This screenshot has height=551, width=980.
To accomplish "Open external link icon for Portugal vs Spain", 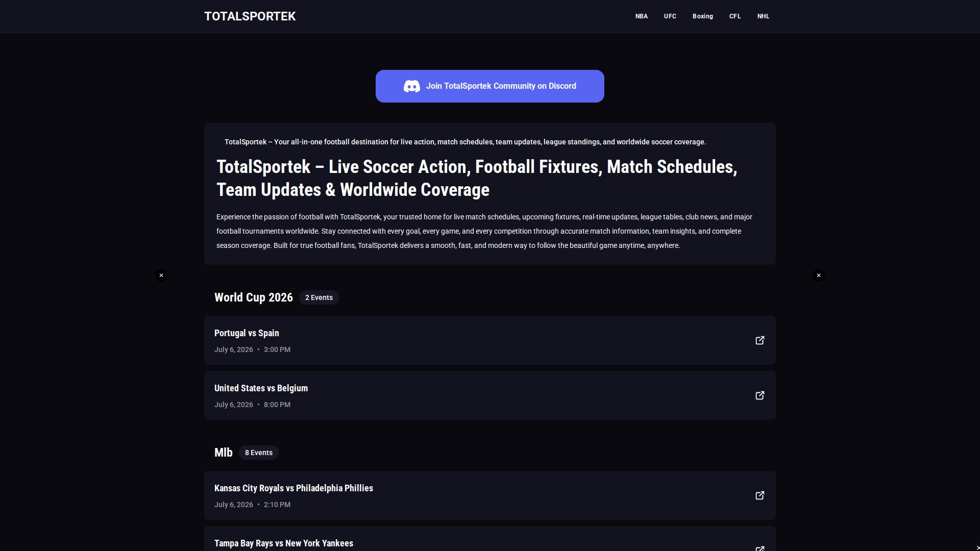I will pyautogui.click(x=759, y=340).
